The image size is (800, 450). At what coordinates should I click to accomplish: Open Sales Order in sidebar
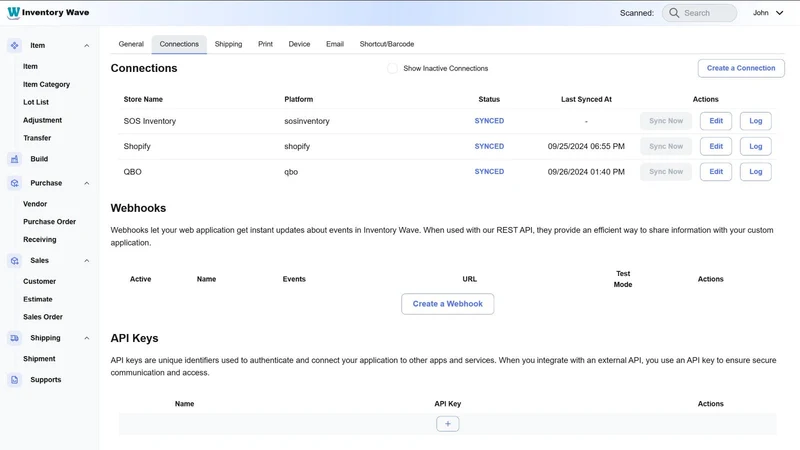point(43,317)
